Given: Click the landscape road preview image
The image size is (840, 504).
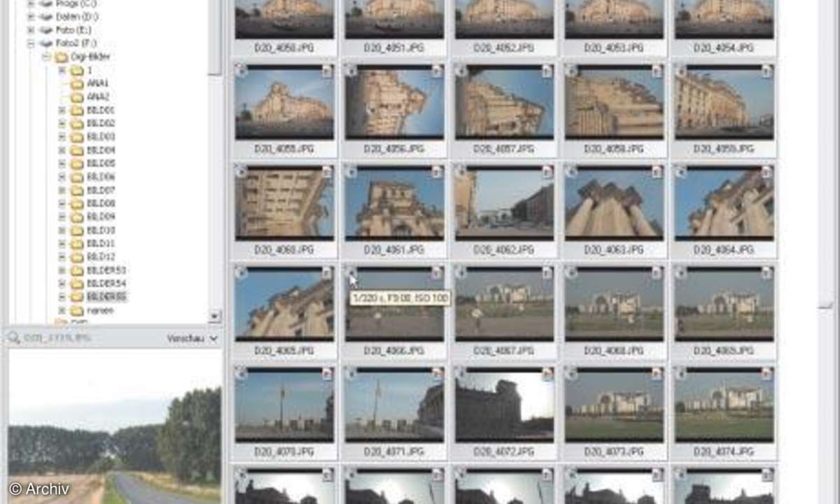Looking at the screenshot, I should (x=115, y=427).
